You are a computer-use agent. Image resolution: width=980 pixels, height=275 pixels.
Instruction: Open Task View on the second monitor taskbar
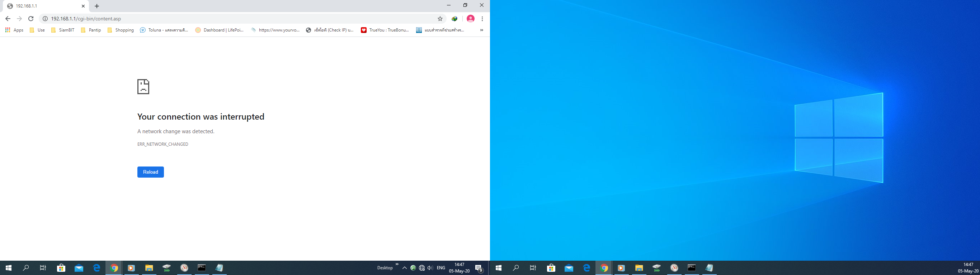point(533,268)
